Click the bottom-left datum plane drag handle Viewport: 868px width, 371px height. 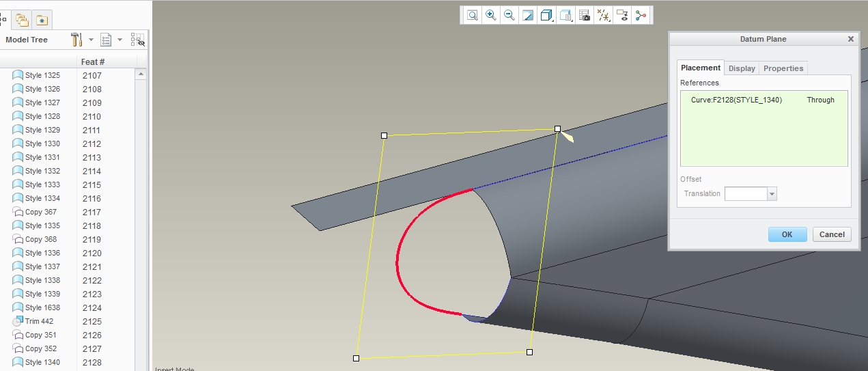(356, 358)
